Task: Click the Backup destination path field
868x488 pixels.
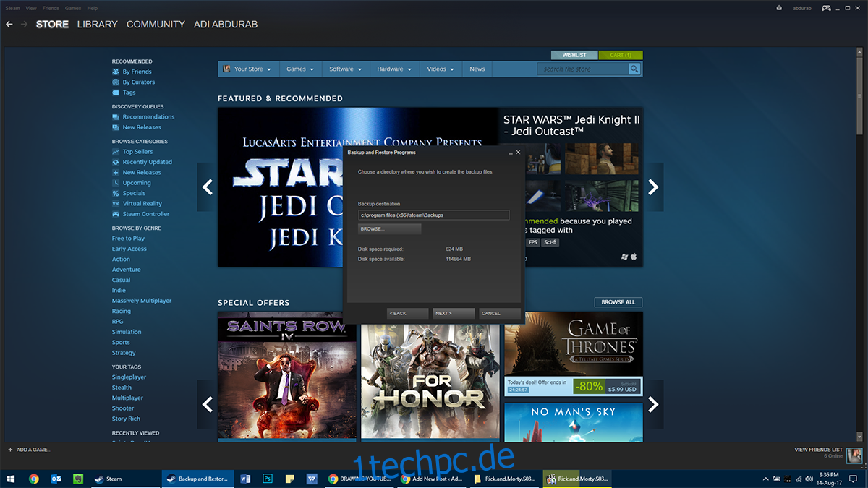Action: tap(433, 215)
